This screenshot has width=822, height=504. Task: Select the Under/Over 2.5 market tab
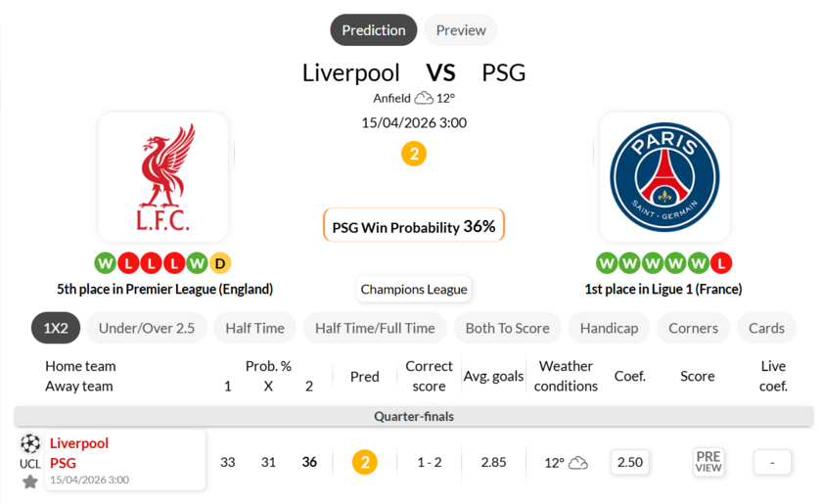147,328
